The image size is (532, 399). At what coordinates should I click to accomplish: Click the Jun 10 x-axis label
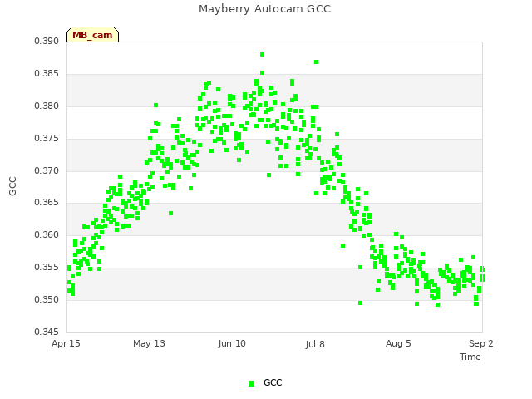pos(232,343)
